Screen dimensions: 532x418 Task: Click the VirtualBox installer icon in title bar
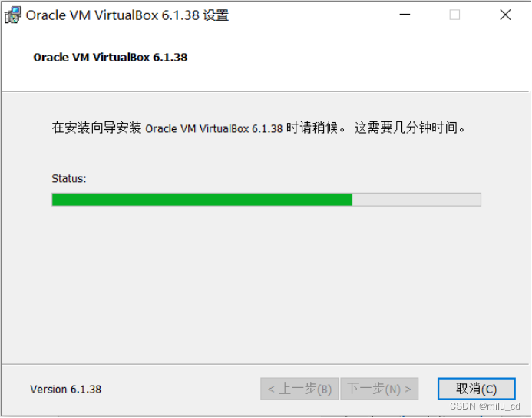[x=13, y=15]
